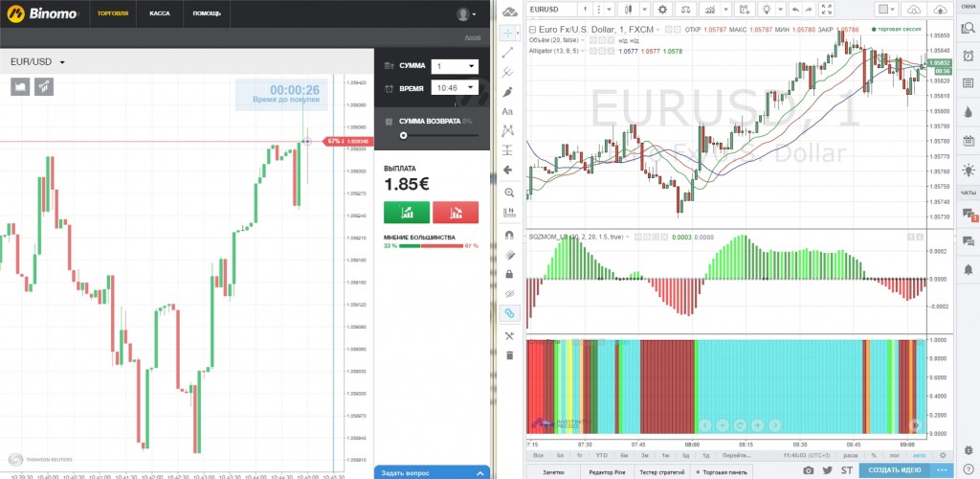This screenshot has height=479, width=980.
Task: Select the XABCD pattern tool
Action: point(508,130)
